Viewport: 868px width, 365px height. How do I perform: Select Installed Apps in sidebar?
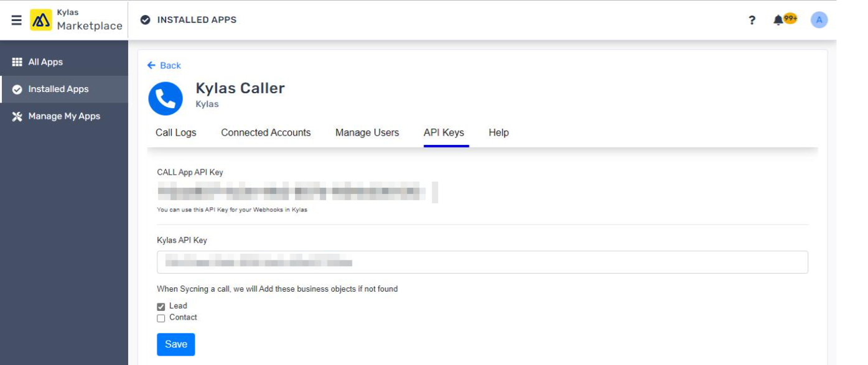click(64, 90)
